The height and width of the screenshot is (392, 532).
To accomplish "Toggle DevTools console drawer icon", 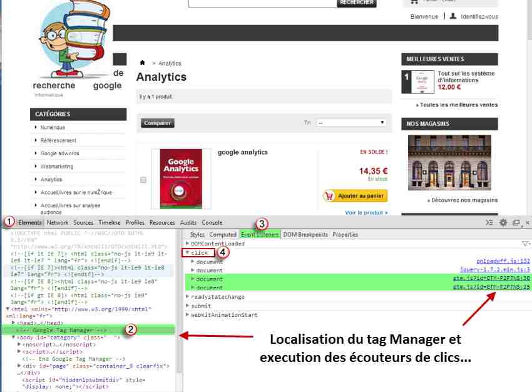I will (x=489, y=223).
